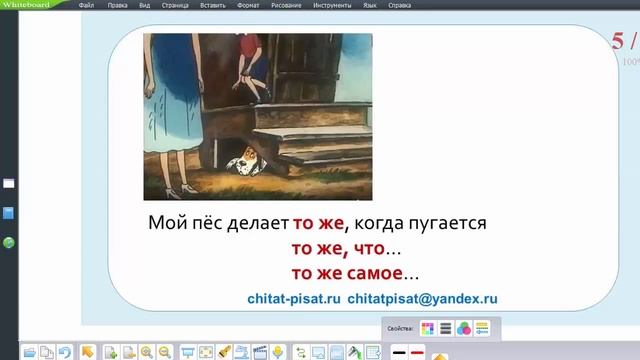
Task: Click the Свойства label
Action: point(400,329)
